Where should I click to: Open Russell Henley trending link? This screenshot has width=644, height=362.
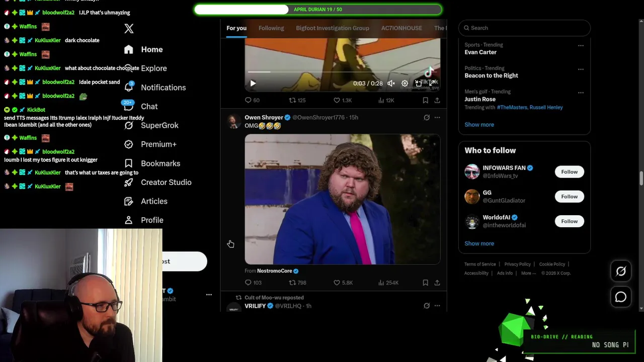[x=546, y=107]
